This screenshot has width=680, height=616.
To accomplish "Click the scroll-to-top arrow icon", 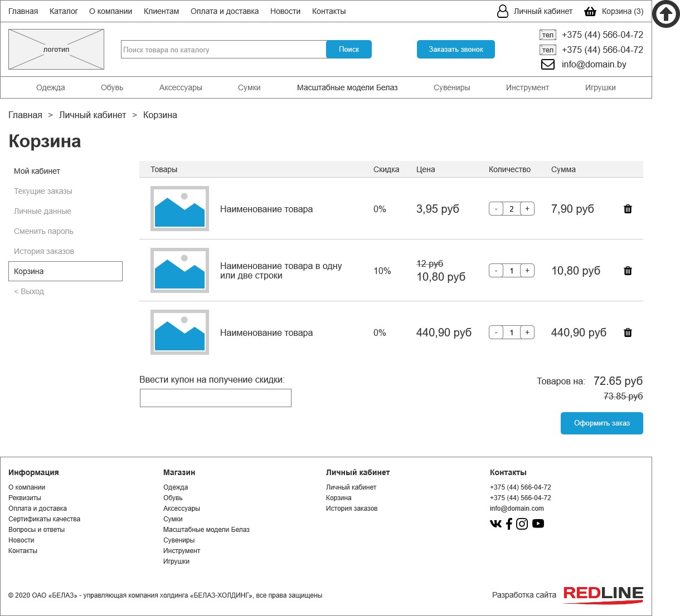I will (666, 14).
